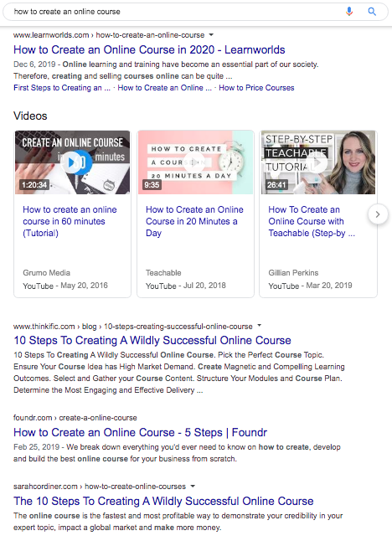The image size is (392, 541).
Task: Click inside the search query input field
Action: (x=173, y=12)
